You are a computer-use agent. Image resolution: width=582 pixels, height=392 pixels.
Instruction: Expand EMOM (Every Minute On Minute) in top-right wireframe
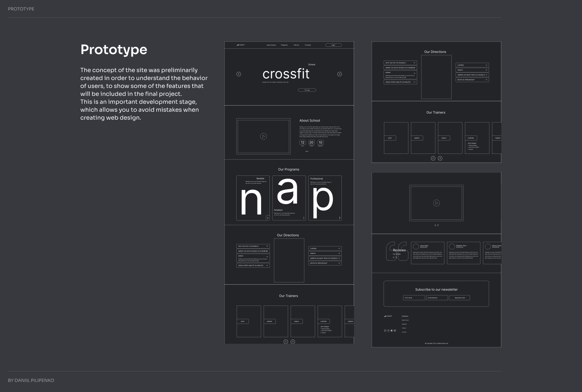400,82
